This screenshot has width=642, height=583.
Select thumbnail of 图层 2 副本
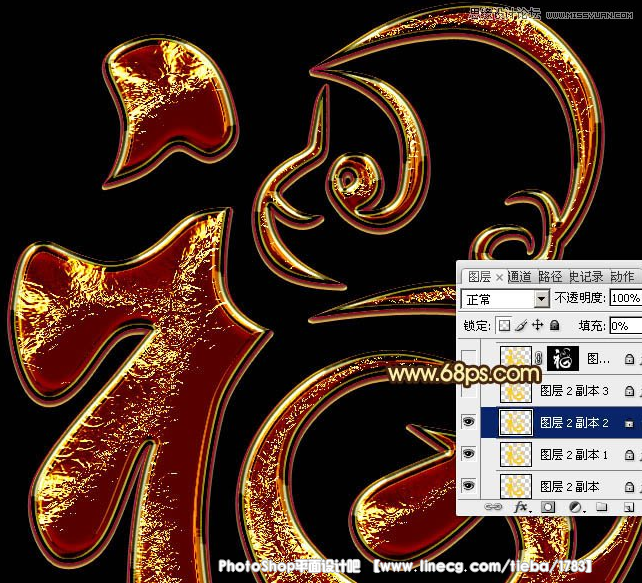tap(516, 486)
